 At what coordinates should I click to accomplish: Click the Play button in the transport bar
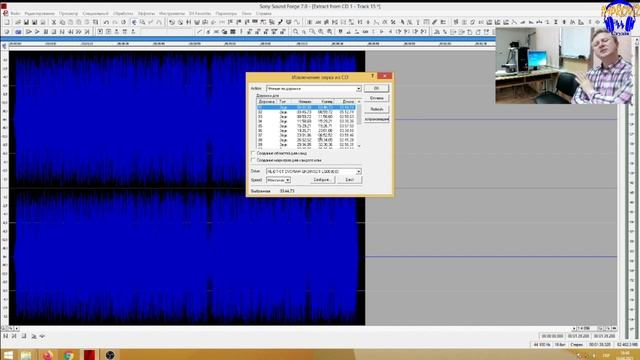pos(37,31)
